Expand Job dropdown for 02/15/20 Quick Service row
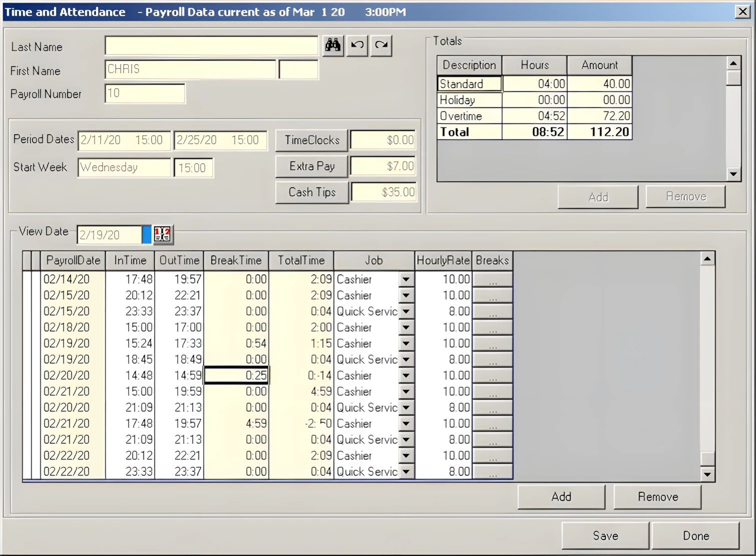756x556 pixels. point(406,312)
